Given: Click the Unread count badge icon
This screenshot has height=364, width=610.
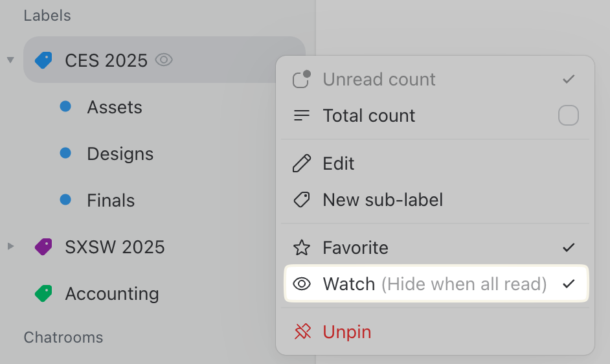Looking at the screenshot, I should (302, 79).
